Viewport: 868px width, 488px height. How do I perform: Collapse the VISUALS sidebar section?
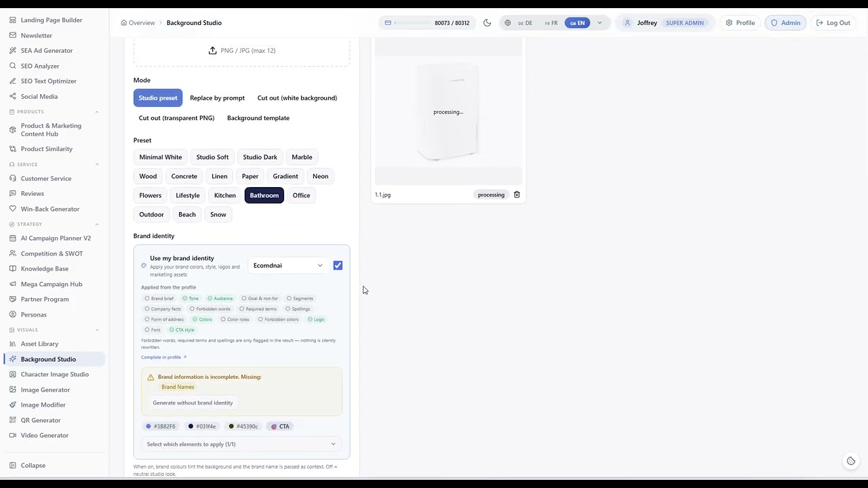click(97, 330)
